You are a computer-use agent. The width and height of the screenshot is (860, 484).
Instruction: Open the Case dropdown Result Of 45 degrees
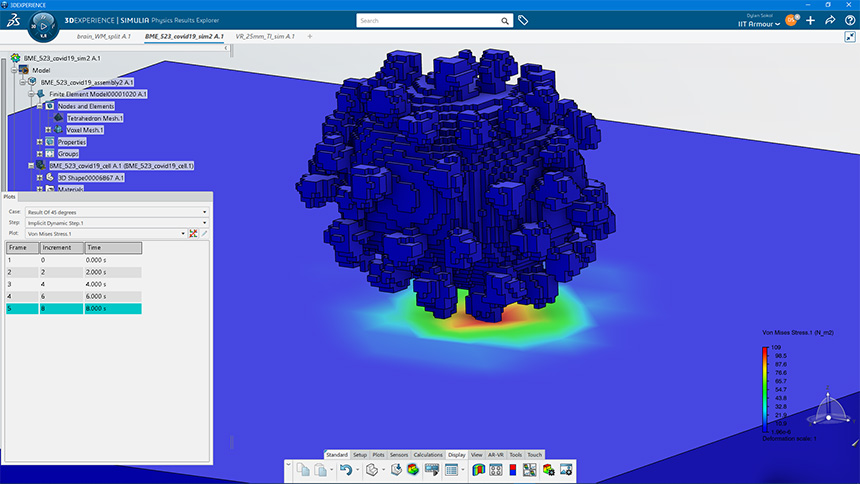pos(117,212)
